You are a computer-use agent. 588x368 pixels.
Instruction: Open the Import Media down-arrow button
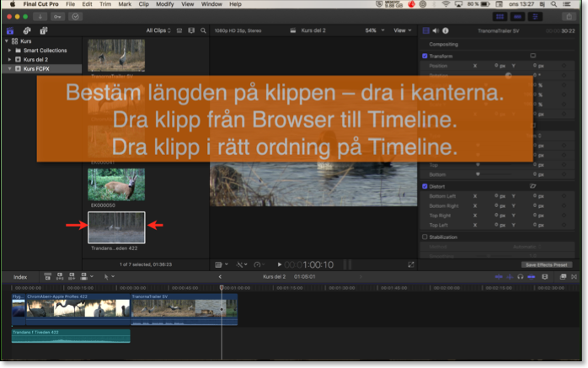click(40, 17)
